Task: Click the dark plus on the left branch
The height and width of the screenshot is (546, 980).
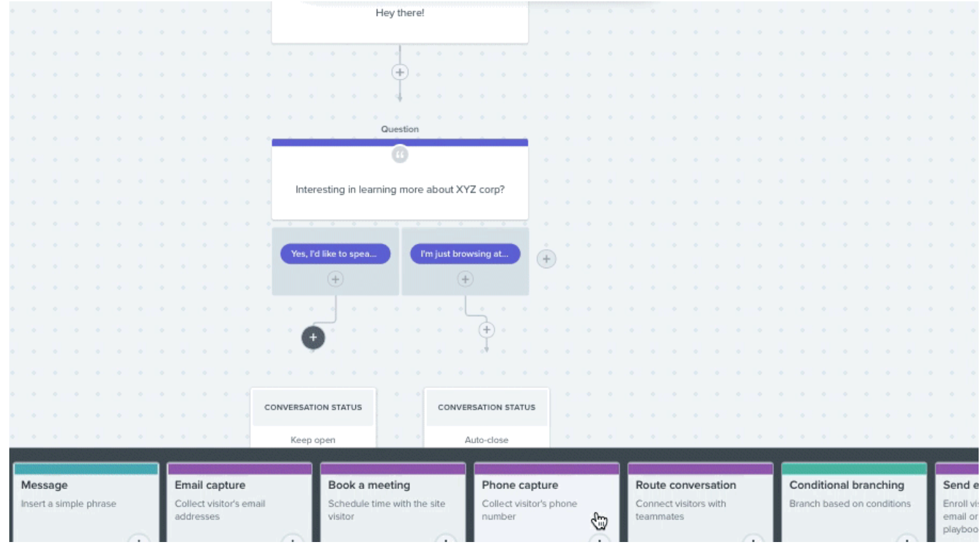Action: pos(312,337)
